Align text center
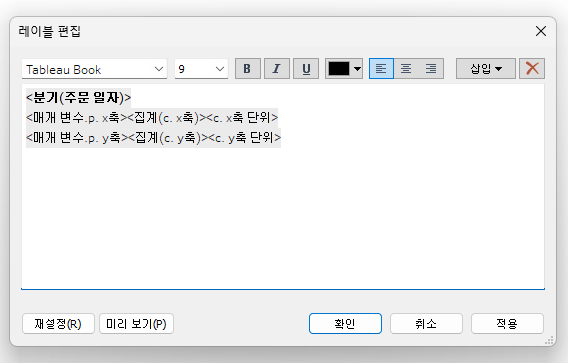 click(406, 68)
